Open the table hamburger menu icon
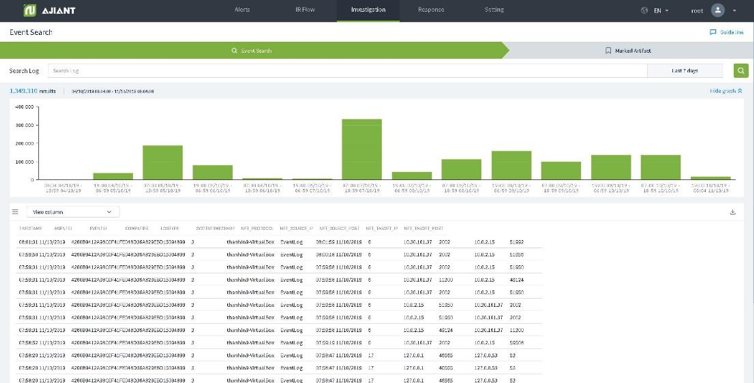 coord(15,212)
